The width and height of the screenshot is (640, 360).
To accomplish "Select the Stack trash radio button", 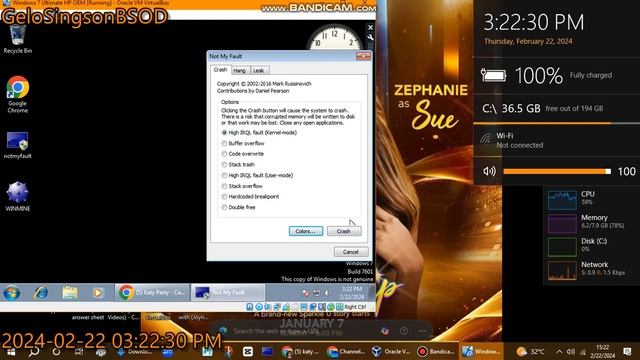I will pyautogui.click(x=238, y=164).
